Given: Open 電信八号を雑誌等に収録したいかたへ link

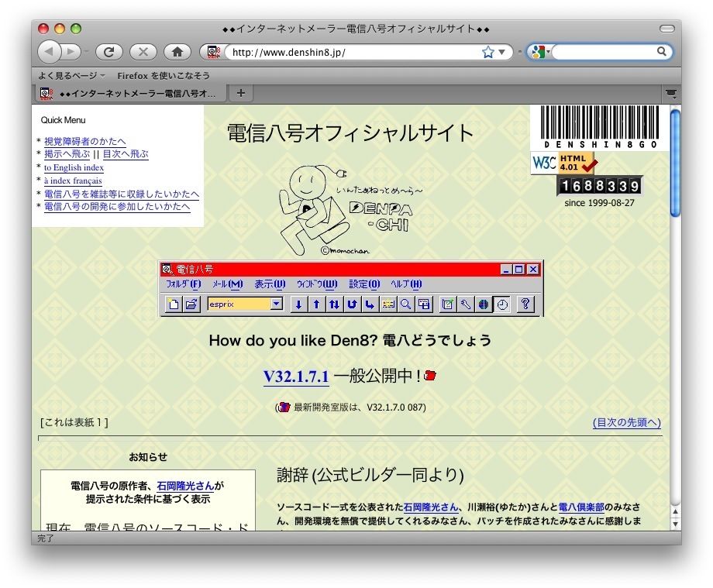Looking at the screenshot, I should 122,194.
